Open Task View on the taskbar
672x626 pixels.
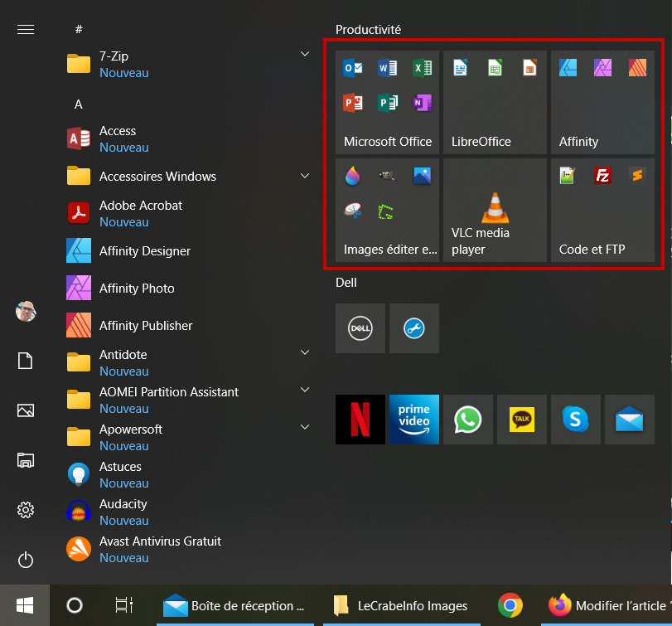click(x=124, y=605)
